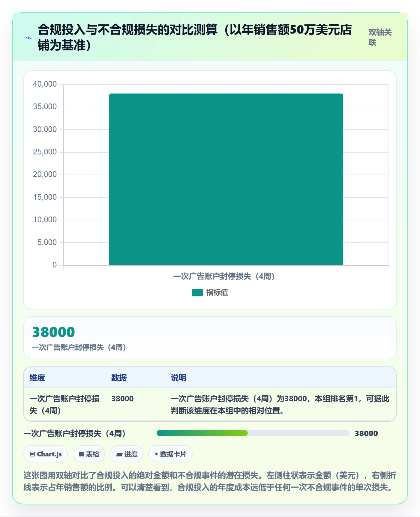The image size is (420, 517).
Task: Click the lightning bolt icon beside the title
Action: point(28,38)
